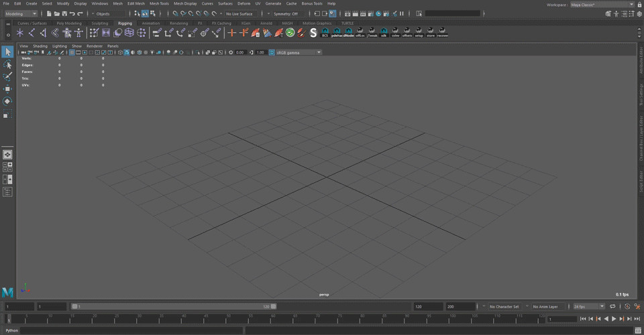This screenshot has height=335, width=644.
Task: Open the sRGB gamma view transform dropdown
Action: 299,52
